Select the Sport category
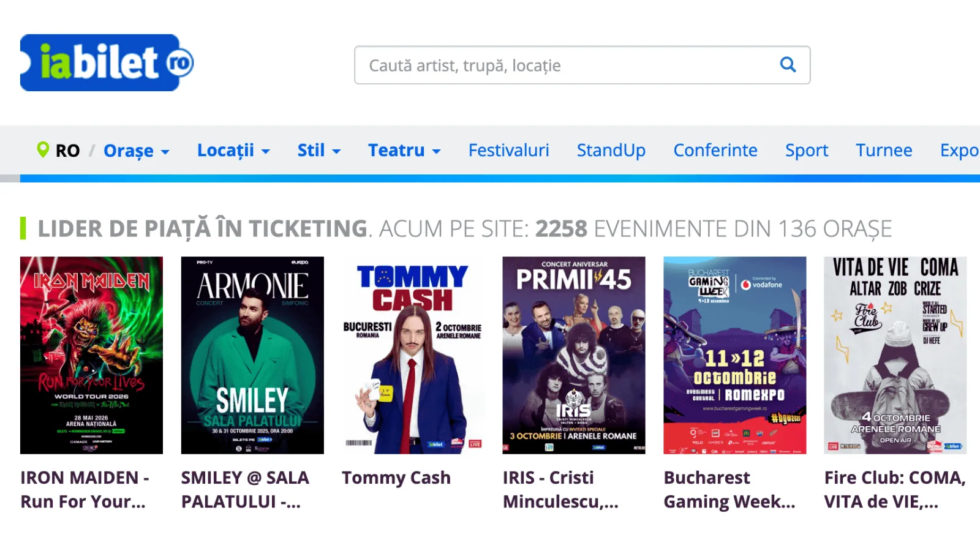The width and height of the screenshot is (980, 551). pos(806,151)
